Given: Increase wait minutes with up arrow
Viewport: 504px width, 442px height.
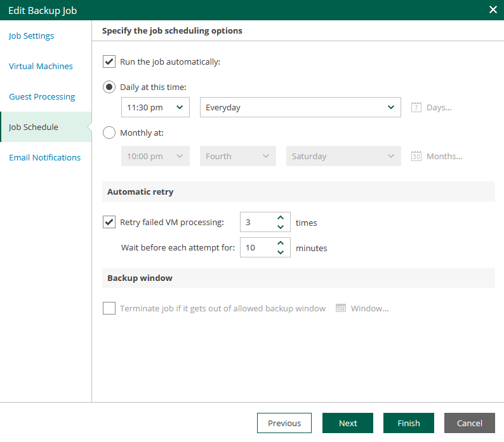Looking at the screenshot, I should pos(281,244).
